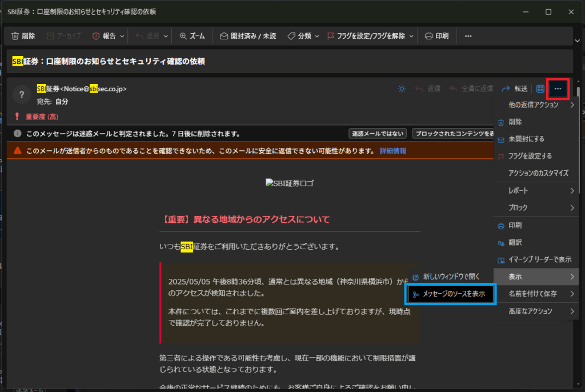Toggle フラグを設定/フラグを解除 flag button
585x392 pixels.
point(366,36)
